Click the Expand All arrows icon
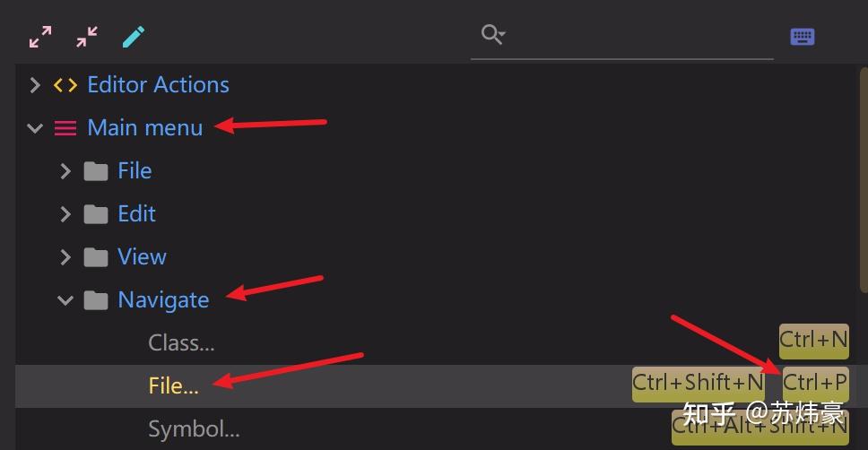The height and width of the screenshot is (450, 868). [40, 37]
